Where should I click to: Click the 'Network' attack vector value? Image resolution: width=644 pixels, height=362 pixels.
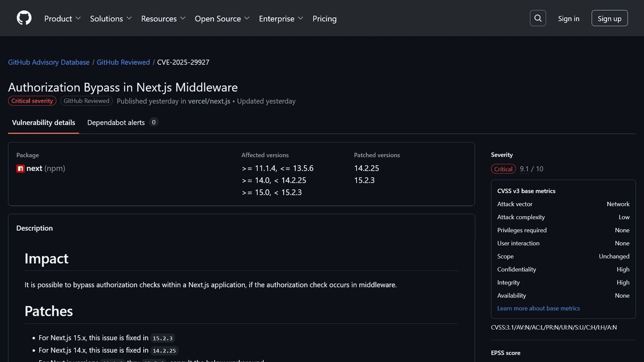pos(618,204)
